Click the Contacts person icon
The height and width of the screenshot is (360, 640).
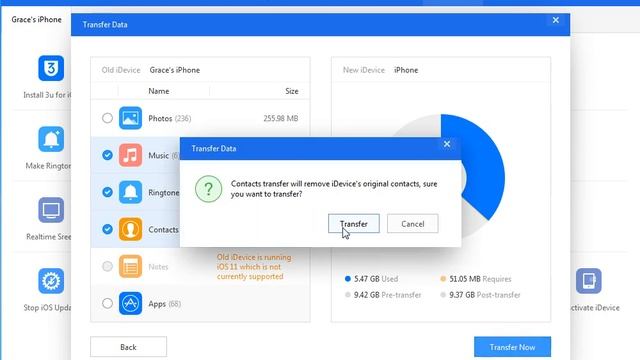coord(130,229)
